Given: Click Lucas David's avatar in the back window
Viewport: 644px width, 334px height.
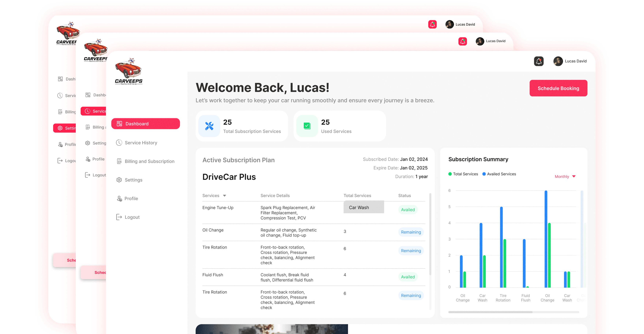Looking at the screenshot, I should (x=449, y=24).
